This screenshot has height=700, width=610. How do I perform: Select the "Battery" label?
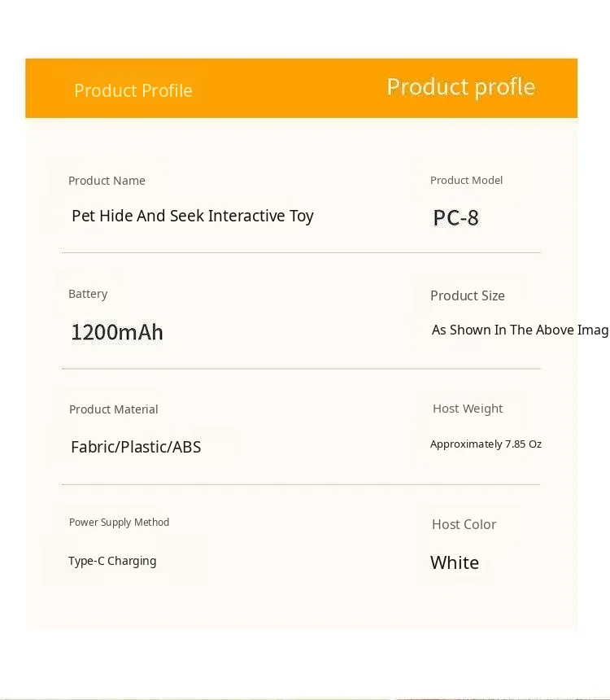88,294
